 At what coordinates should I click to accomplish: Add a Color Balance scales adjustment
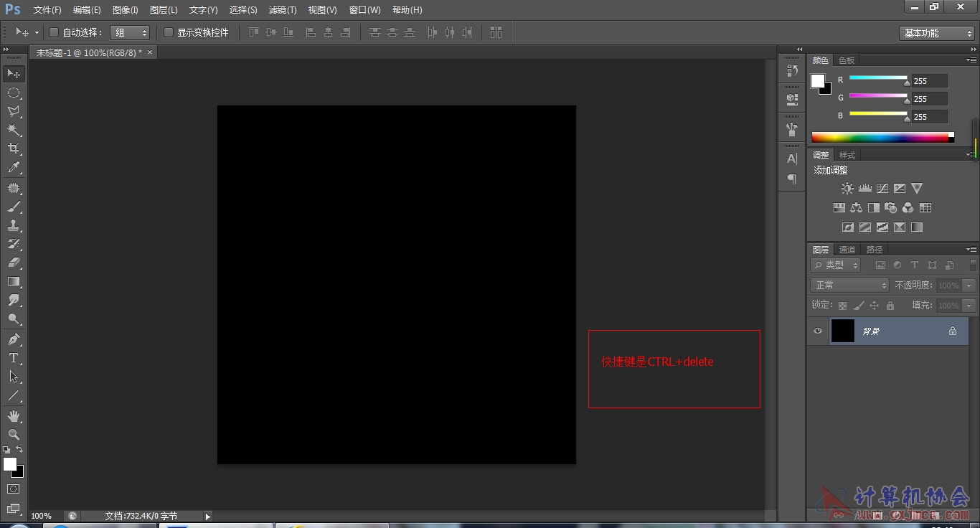point(856,207)
